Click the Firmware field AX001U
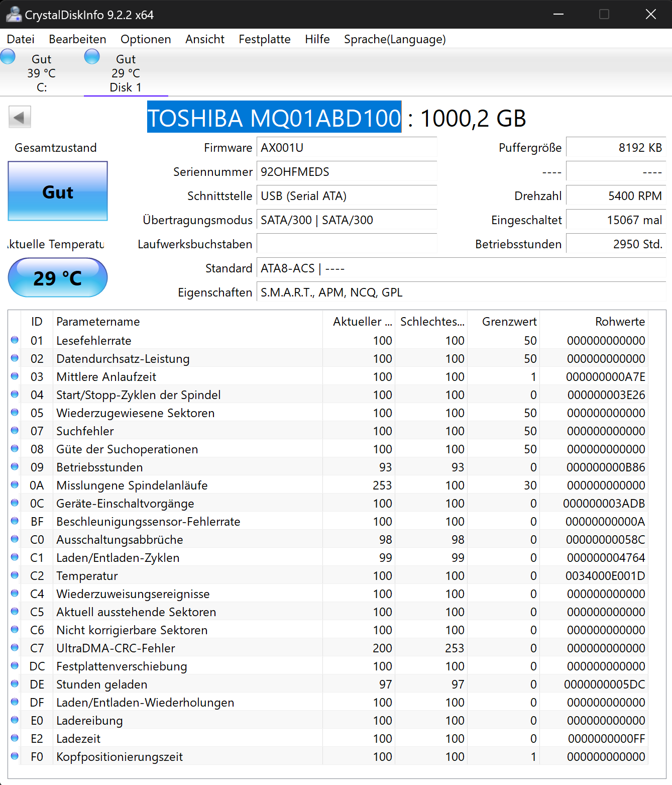This screenshot has width=672, height=785. tap(347, 148)
